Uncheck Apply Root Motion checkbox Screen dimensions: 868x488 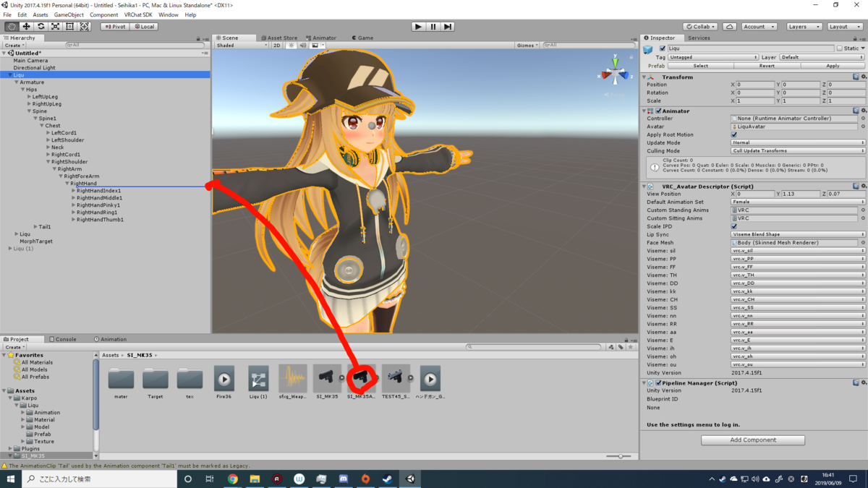click(734, 134)
